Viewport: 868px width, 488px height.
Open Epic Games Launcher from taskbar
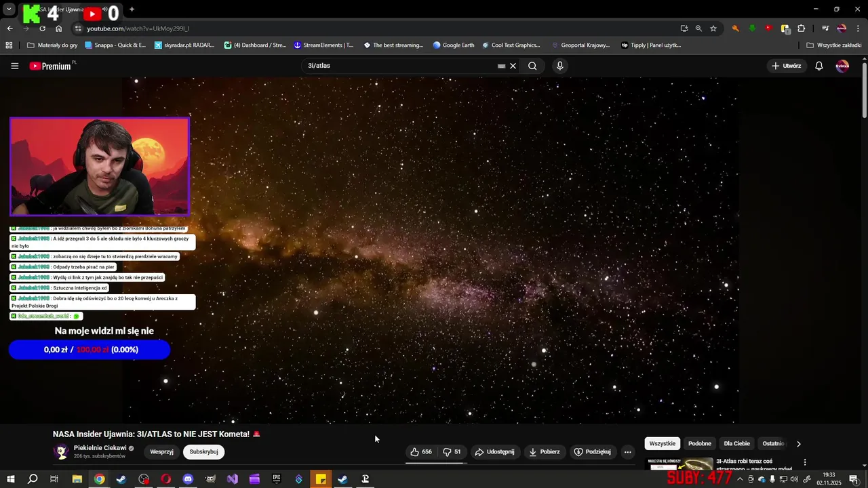coord(277,479)
